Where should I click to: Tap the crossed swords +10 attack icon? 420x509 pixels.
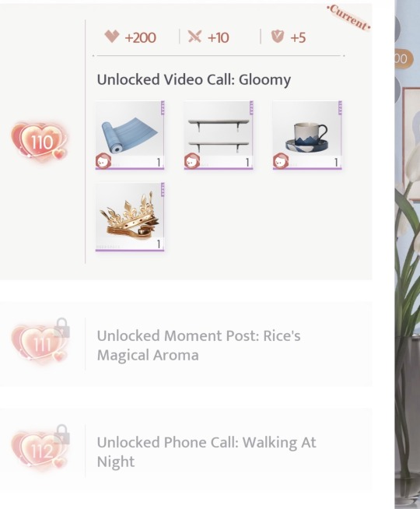tap(194, 37)
